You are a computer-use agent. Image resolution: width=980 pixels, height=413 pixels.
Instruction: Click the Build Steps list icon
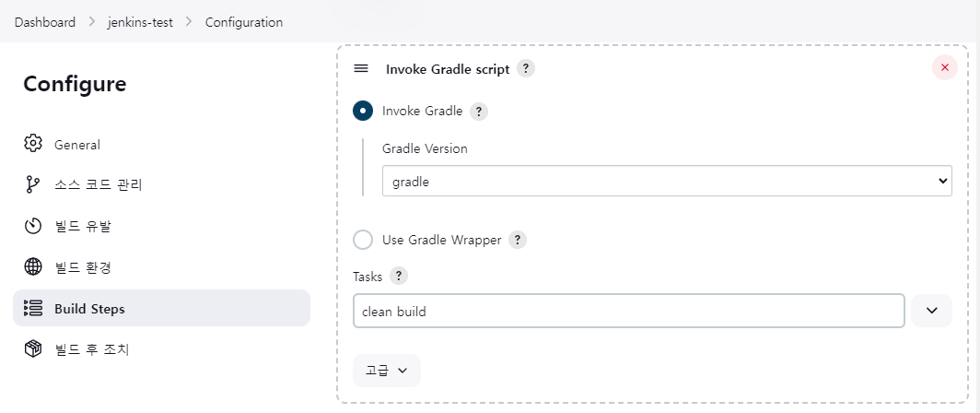33,308
